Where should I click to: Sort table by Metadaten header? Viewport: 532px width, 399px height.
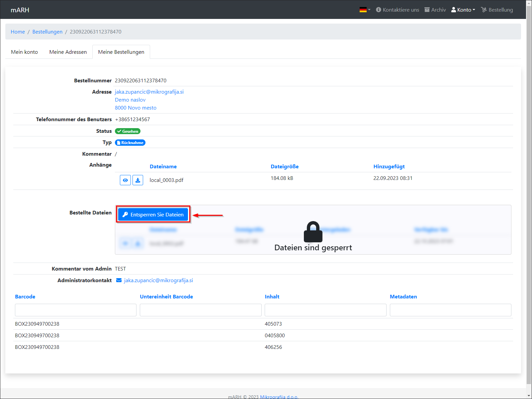tap(403, 297)
